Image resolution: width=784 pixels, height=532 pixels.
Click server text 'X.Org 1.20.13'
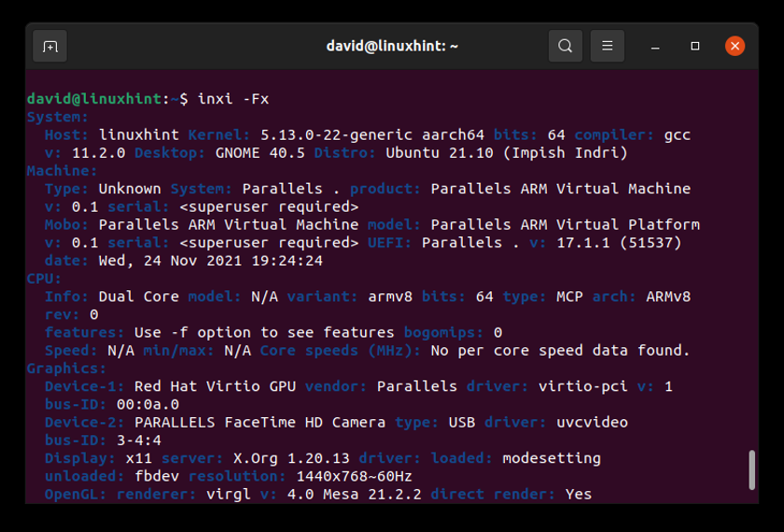click(291, 458)
